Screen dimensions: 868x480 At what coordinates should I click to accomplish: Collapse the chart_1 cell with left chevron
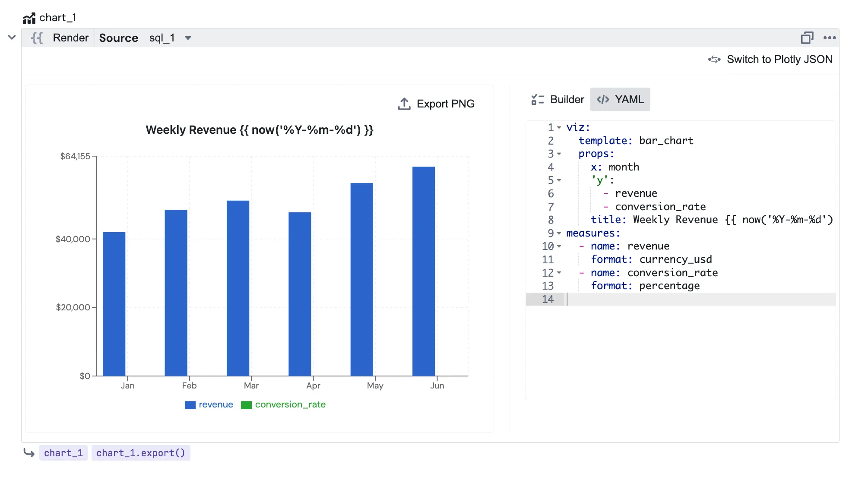12,38
